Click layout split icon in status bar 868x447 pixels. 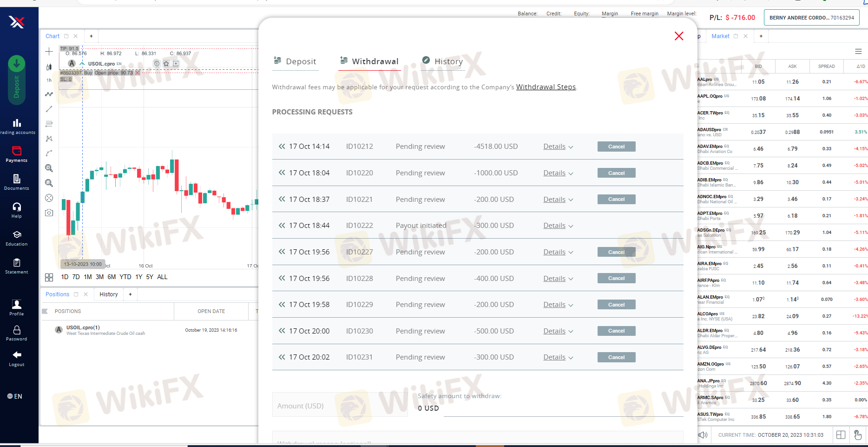pyautogui.click(x=841, y=435)
